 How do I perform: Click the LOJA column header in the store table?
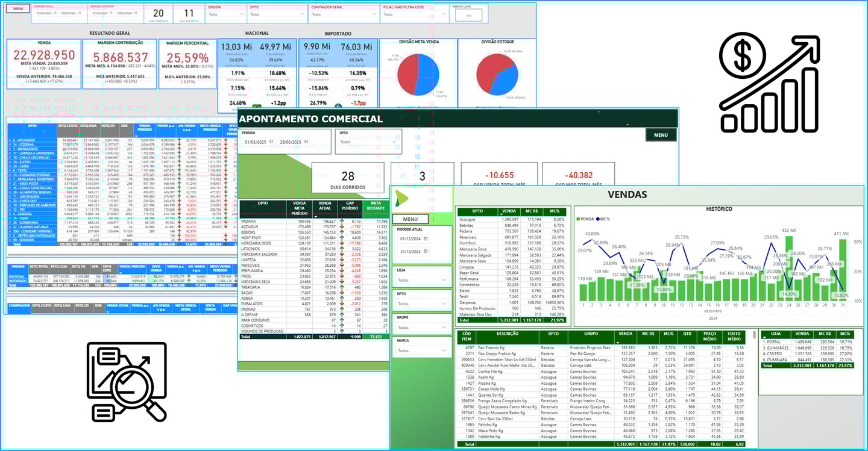pos(775,334)
